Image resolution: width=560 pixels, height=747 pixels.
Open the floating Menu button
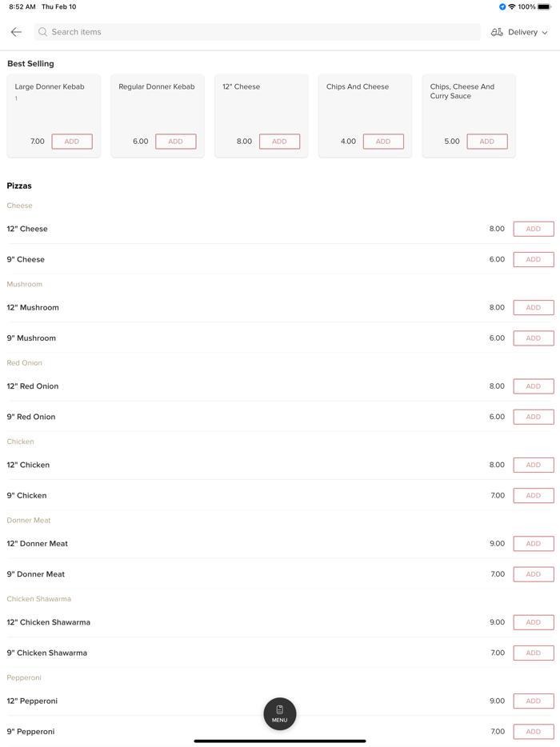280,713
